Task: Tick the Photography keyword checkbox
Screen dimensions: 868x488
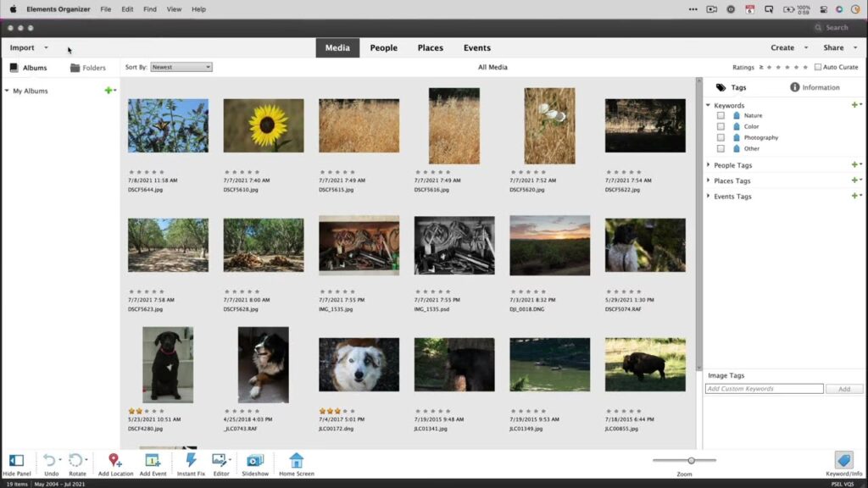Action: tap(721, 137)
